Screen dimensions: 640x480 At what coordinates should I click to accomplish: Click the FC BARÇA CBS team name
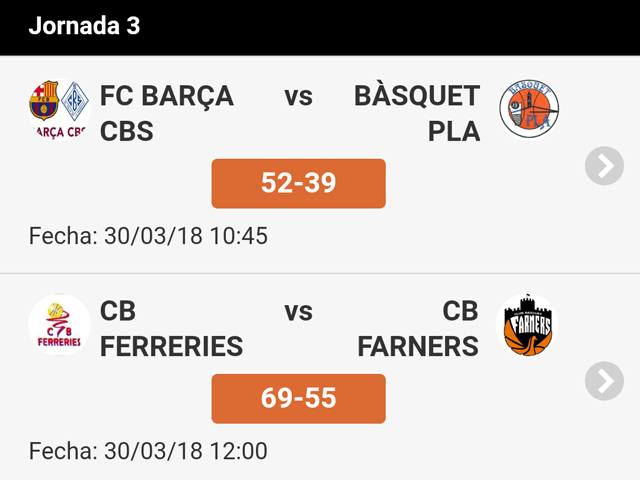167,113
